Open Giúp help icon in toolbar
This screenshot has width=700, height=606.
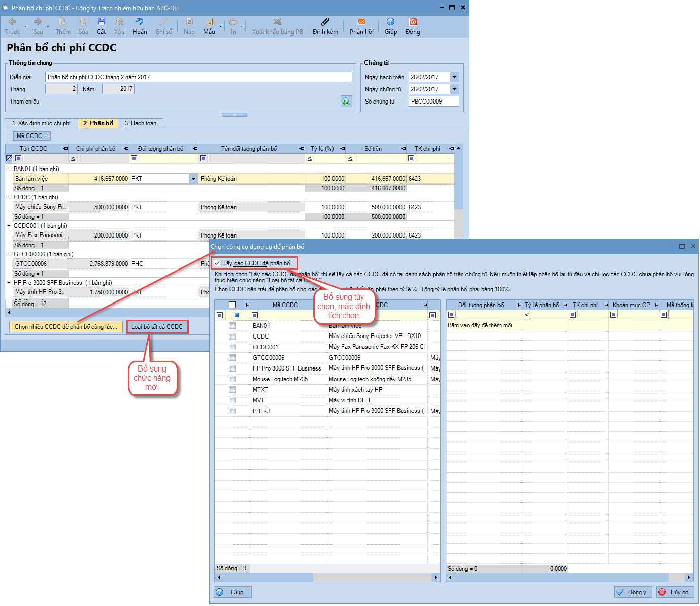point(390,22)
